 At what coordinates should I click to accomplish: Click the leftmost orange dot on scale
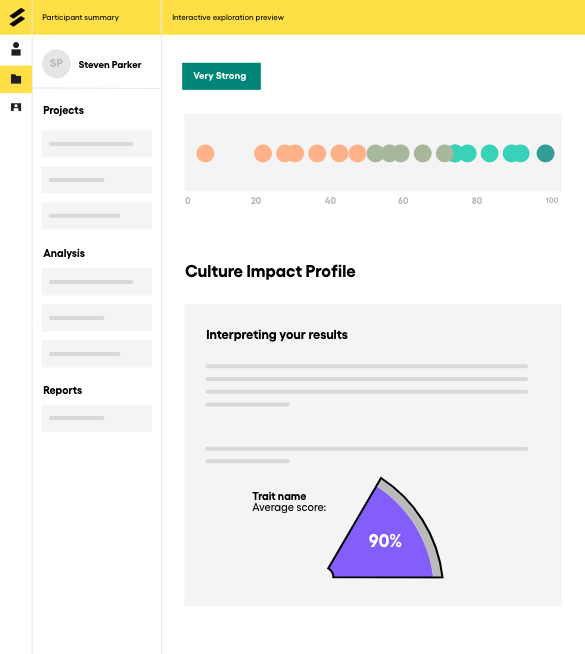click(x=205, y=153)
